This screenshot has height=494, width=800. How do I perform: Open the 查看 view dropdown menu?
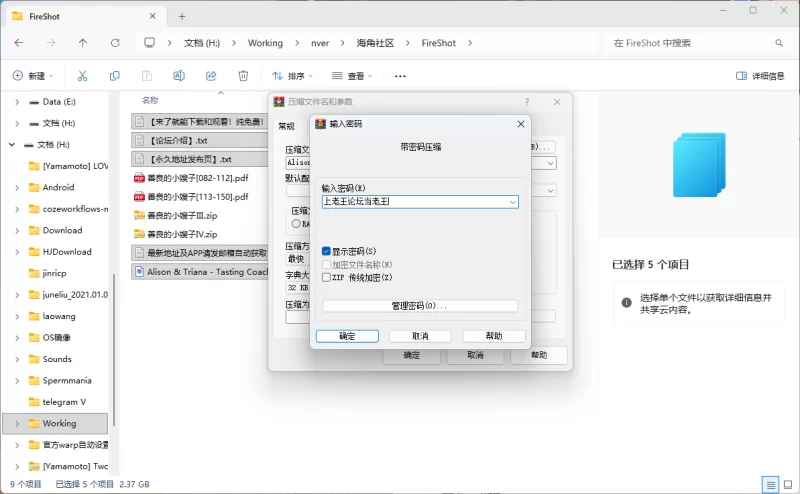353,76
